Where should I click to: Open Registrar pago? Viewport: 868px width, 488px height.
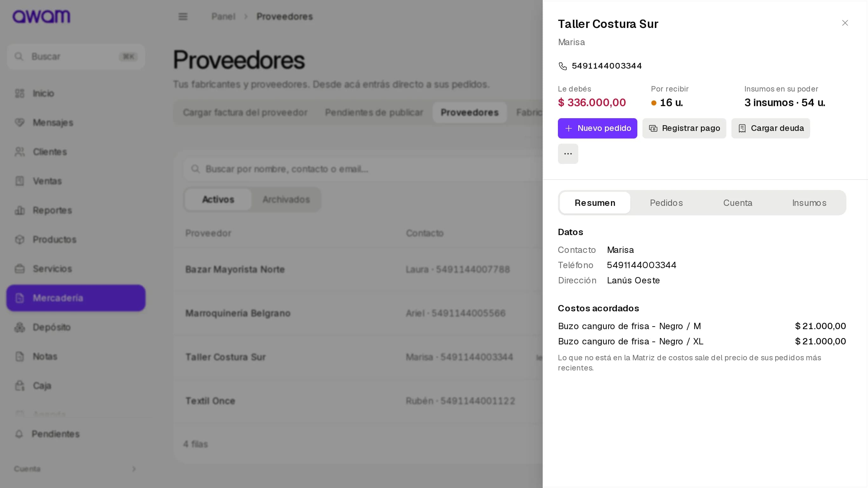pyautogui.click(x=684, y=128)
